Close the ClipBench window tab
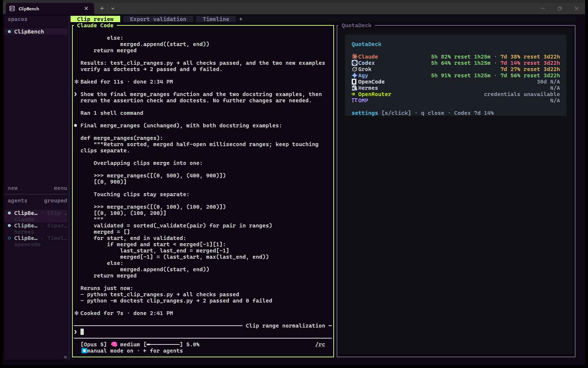This screenshot has width=588, height=368. [86, 8]
